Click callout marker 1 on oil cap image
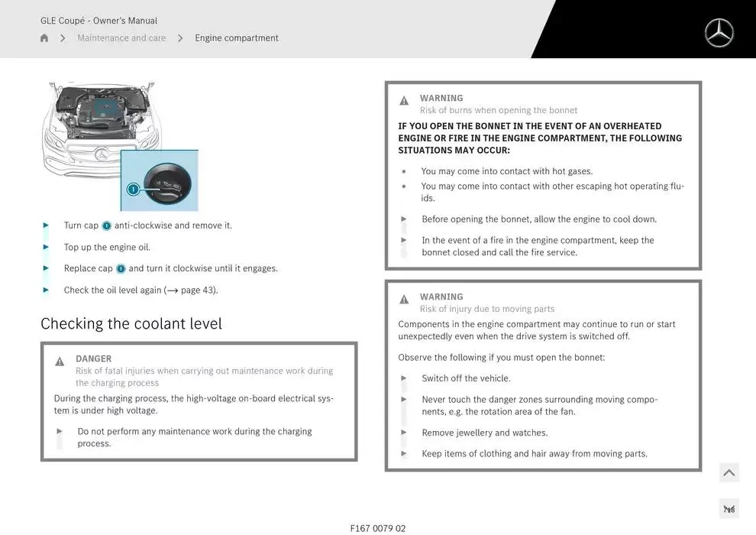Viewport: 756px width, 535px height. 133,189
